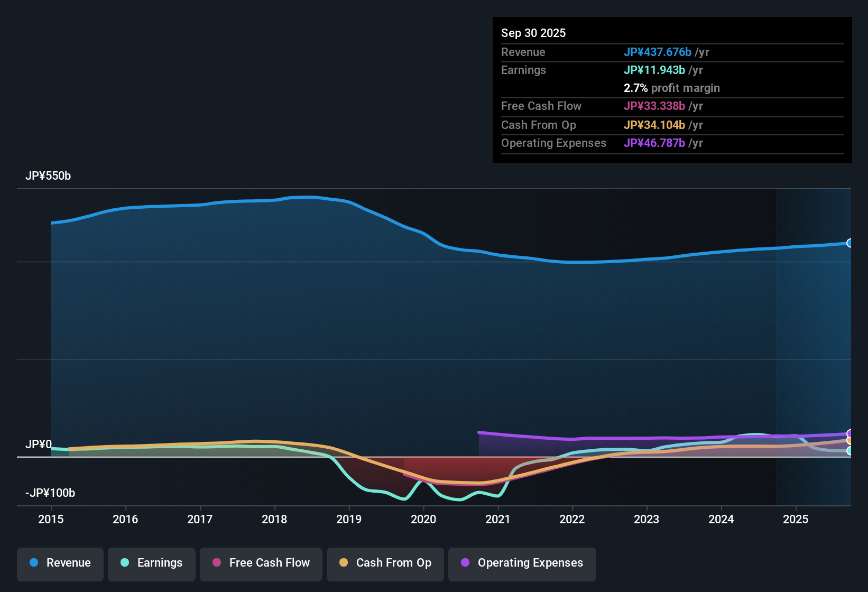Click the JP¥437.676b revenue value
This screenshot has height=592, width=868.
659,52
